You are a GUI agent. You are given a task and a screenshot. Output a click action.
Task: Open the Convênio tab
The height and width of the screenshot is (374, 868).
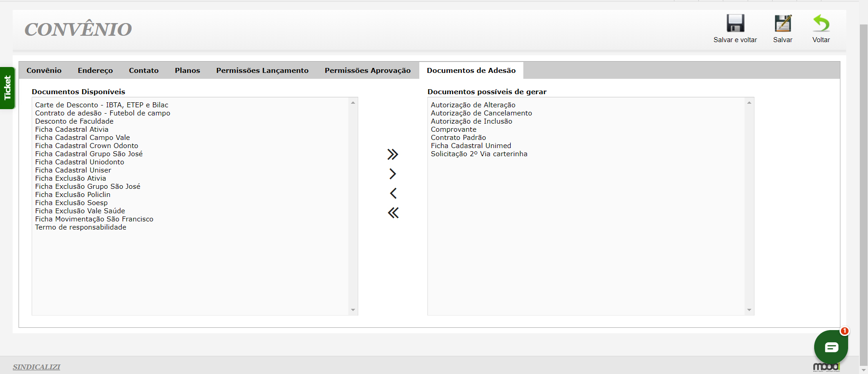click(44, 71)
